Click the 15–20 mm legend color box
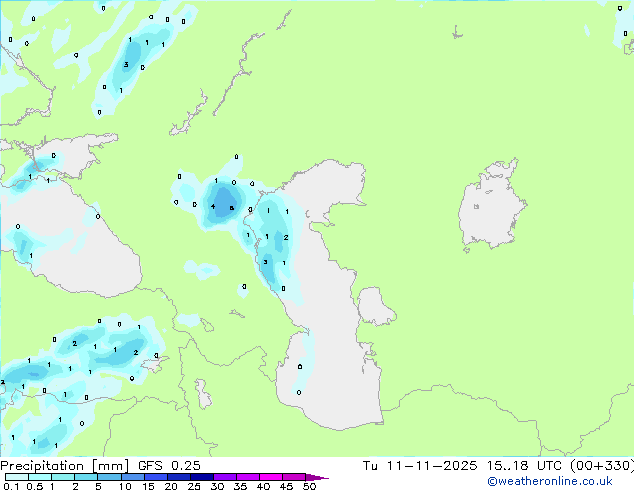This screenshot has width=634, height=490. (x=155, y=477)
